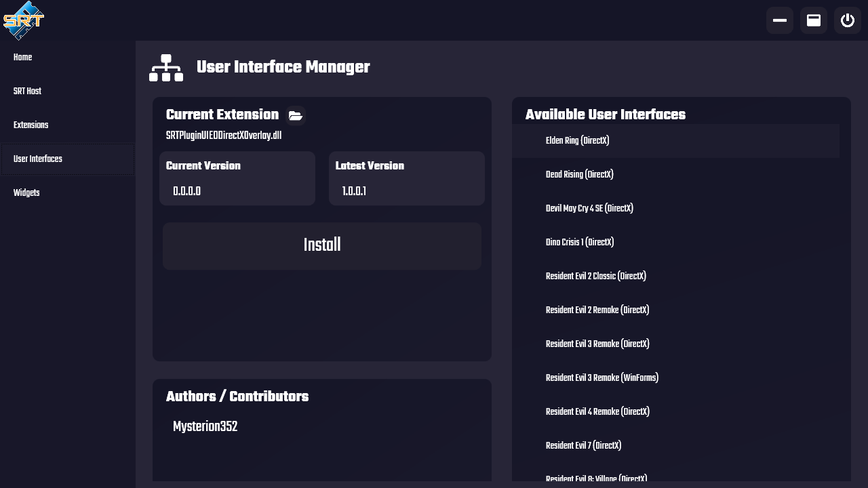Click the power icon to exit
This screenshot has height=488, width=868.
(x=848, y=20)
